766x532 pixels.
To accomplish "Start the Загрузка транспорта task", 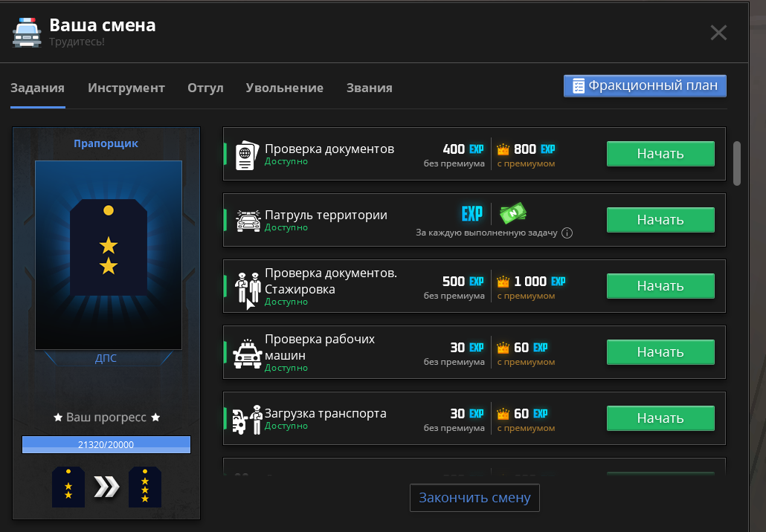I will [660, 418].
